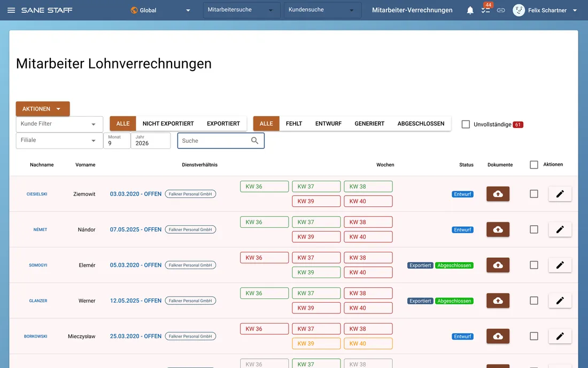Click the search magnifier icon
This screenshot has height=368, width=588.
coord(254,141)
